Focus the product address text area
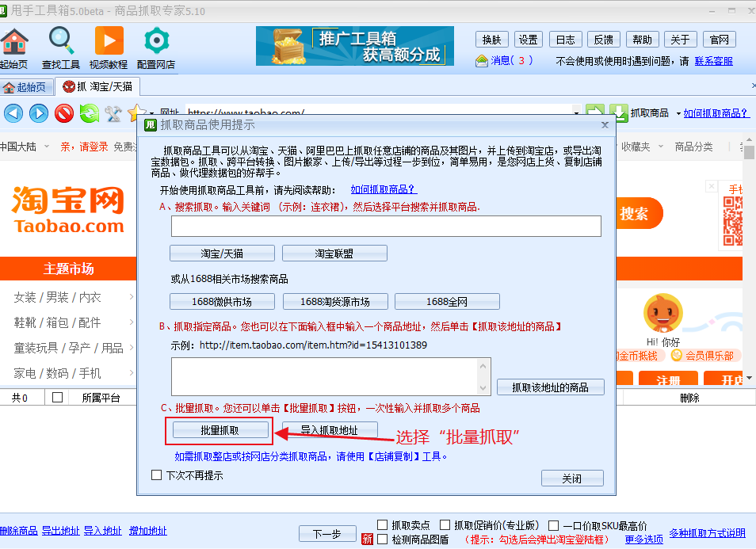The image size is (756, 549). (330, 376)
